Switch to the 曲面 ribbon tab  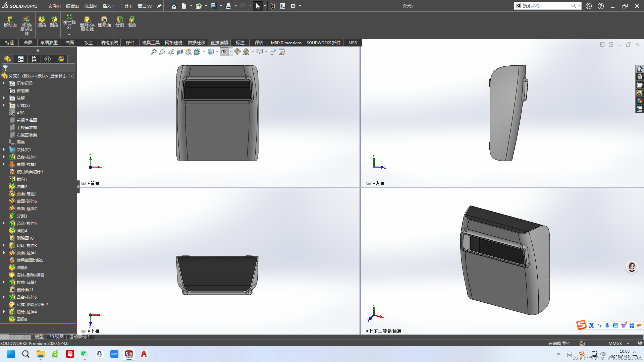click(x=70, y=43)
